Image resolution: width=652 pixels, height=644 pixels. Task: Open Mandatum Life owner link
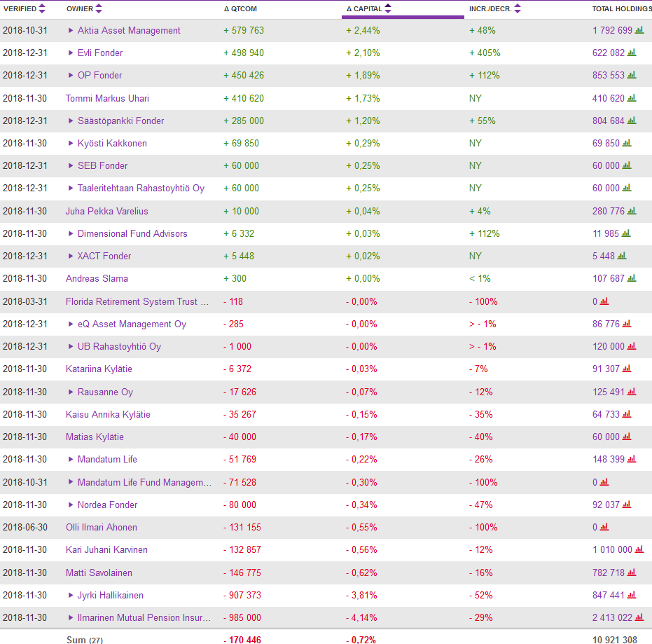click(x=107, y=459)
